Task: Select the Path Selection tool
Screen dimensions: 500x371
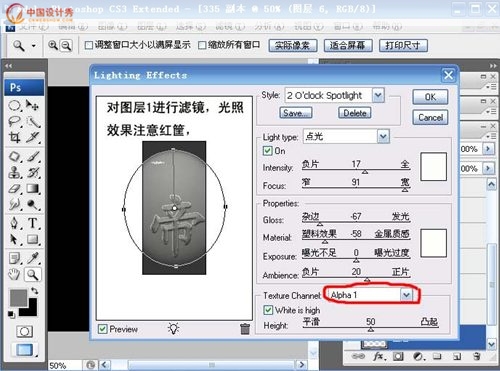Action: pos(14,239)
